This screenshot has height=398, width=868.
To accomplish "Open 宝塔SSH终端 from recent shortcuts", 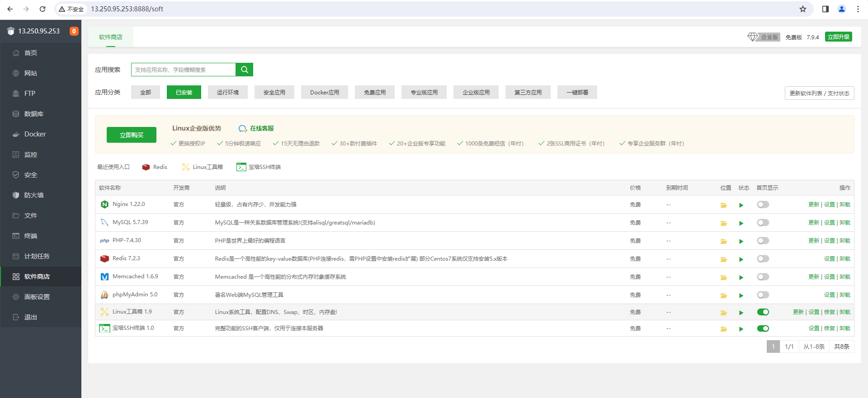I will click(x=259, y=167).
